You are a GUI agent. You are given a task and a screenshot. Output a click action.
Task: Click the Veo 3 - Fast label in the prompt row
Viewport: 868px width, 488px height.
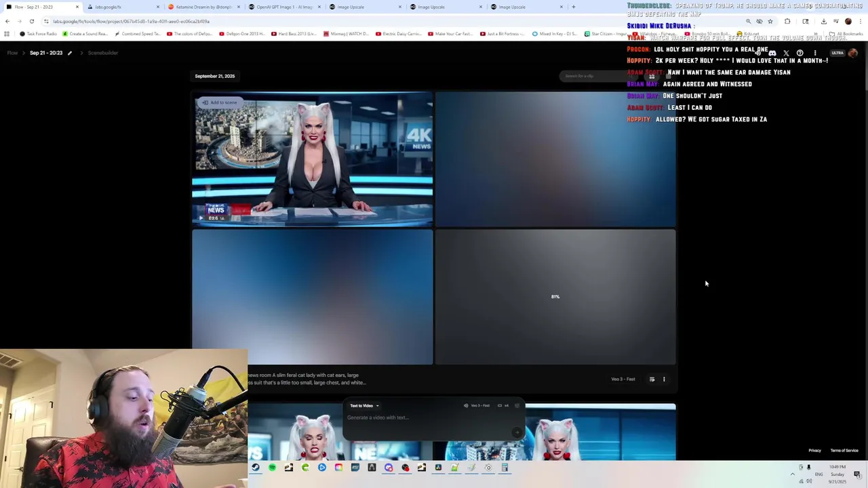click(x=623, y=379)
